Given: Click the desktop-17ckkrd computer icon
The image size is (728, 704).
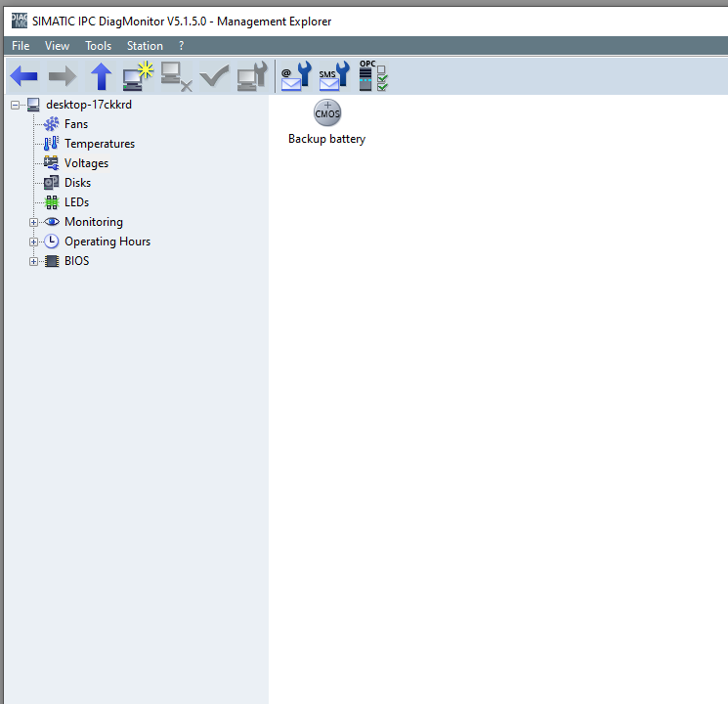Looking at the screenshot, I should click(33, 105).
